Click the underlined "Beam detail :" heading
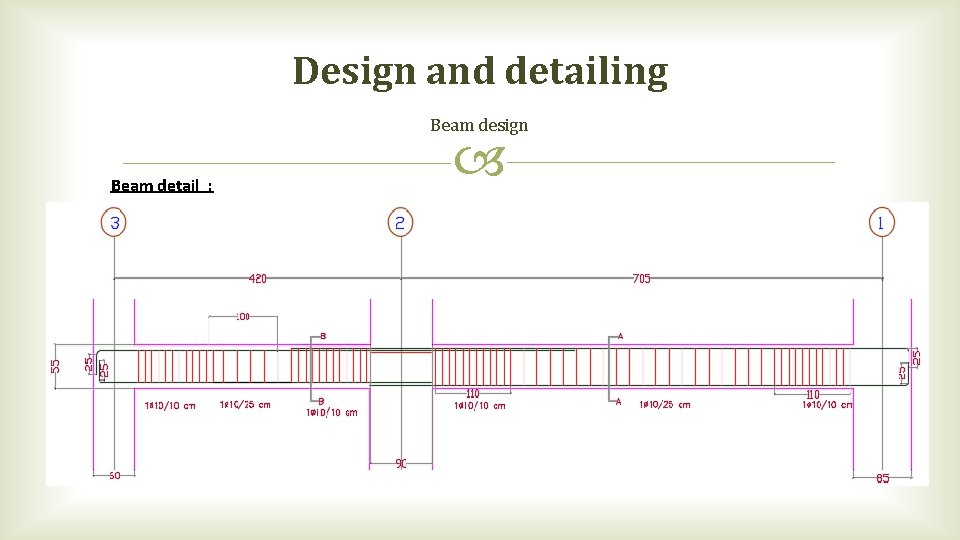960x540 pixels. click(x=162, y=186)
